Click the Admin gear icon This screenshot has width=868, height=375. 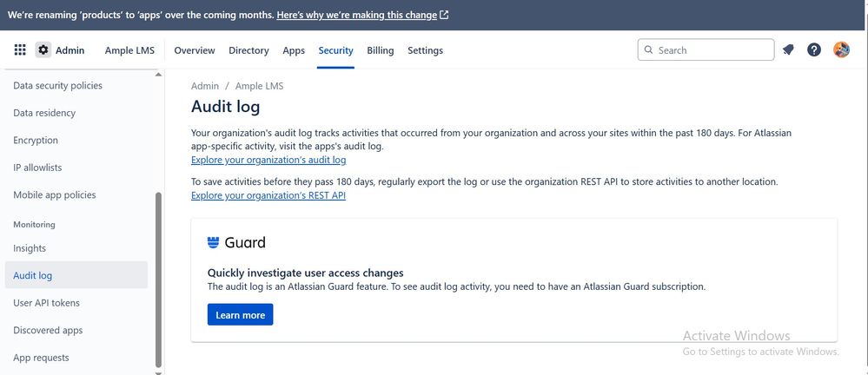[43, 49]
